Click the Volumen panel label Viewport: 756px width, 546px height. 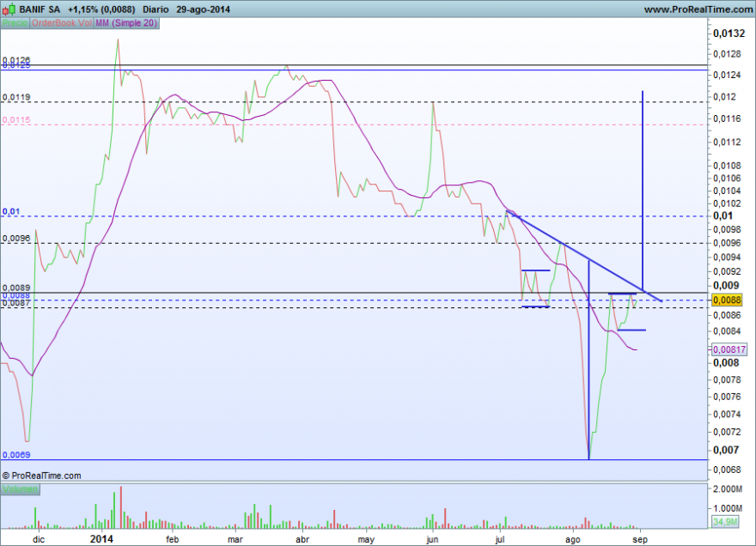click(20, 489)
